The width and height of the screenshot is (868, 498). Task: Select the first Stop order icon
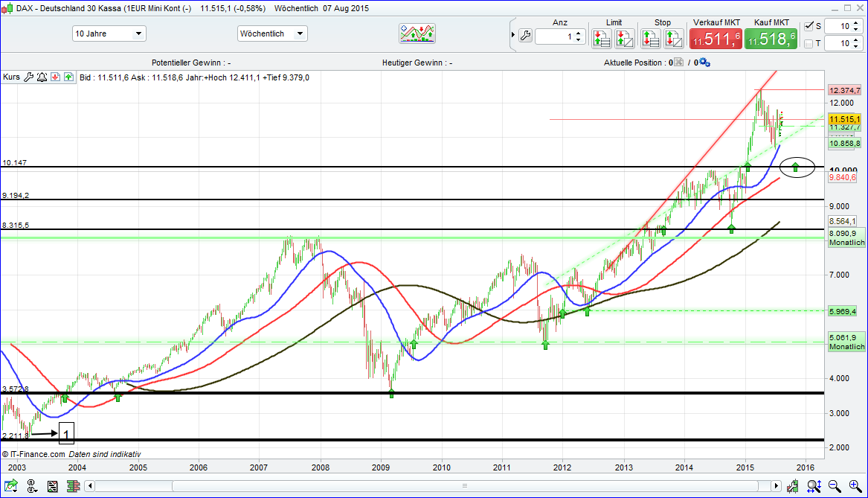(651, 39)
